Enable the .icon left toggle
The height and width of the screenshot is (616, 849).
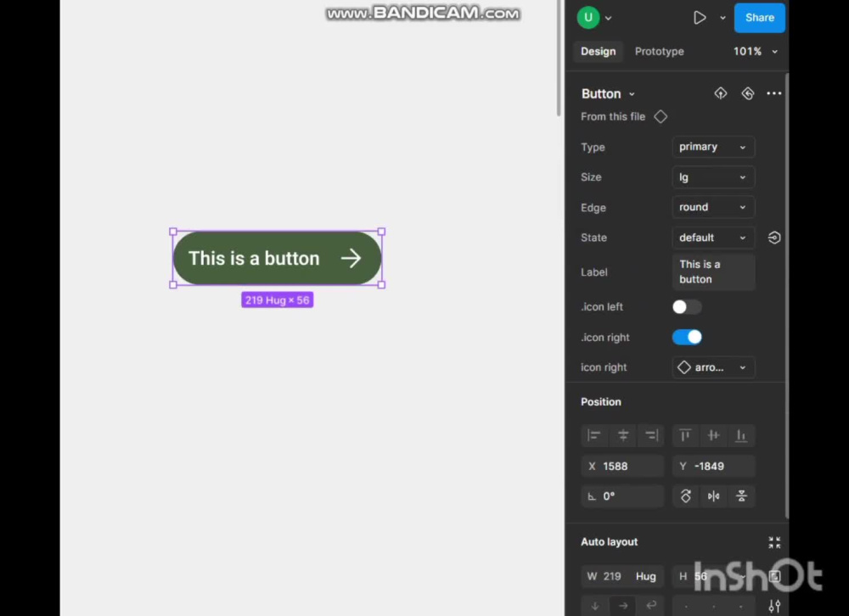pos(687,307)
